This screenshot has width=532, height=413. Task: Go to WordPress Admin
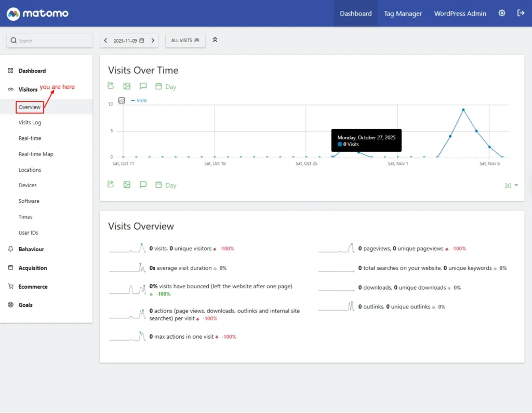[x=460, y=14]
